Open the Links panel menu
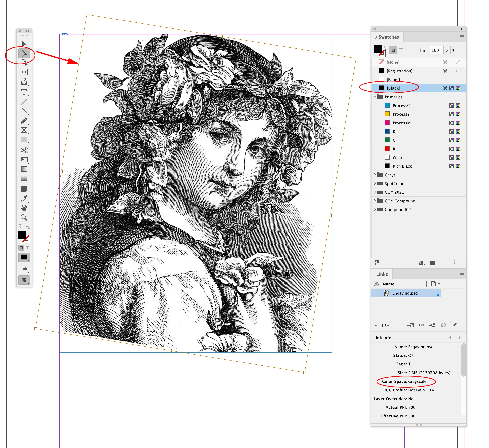489x448 pixels. coord(462,274)
